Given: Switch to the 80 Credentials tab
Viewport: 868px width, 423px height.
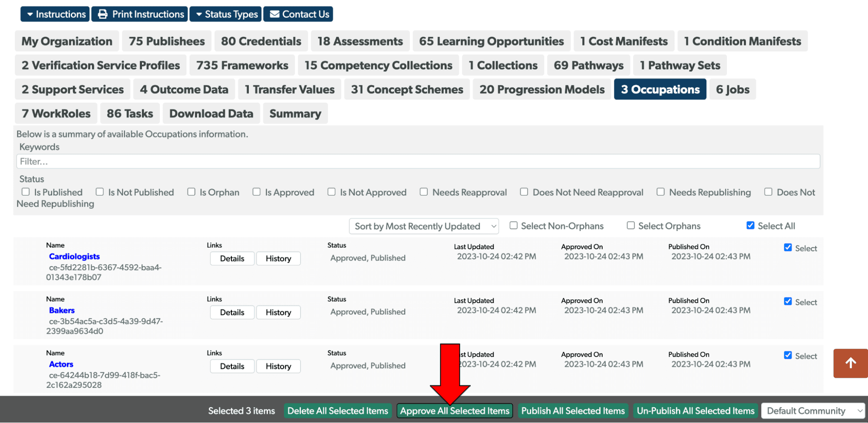Looking at the screenshot, I should (x=261, y=41).
